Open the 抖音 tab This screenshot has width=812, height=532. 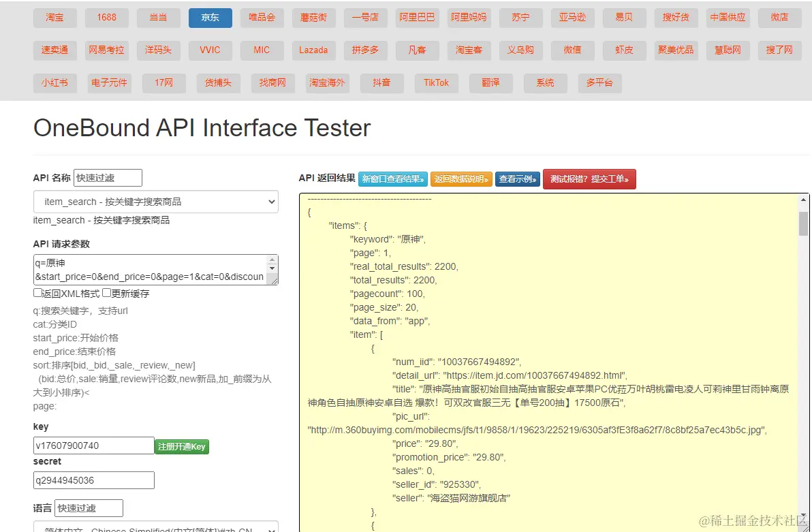382,83
